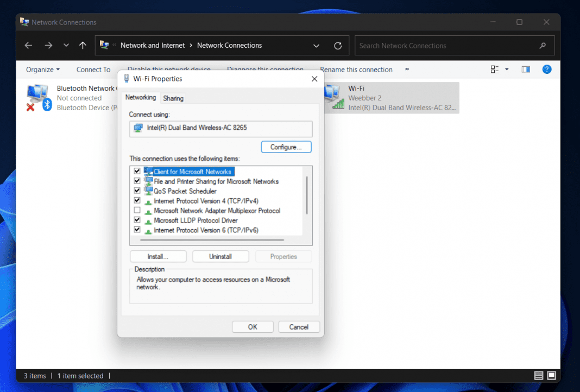Uncheck Internet Protocol Version 6 (TCP/IPv6)
The image size is (580, 392).
pos(137,230)
